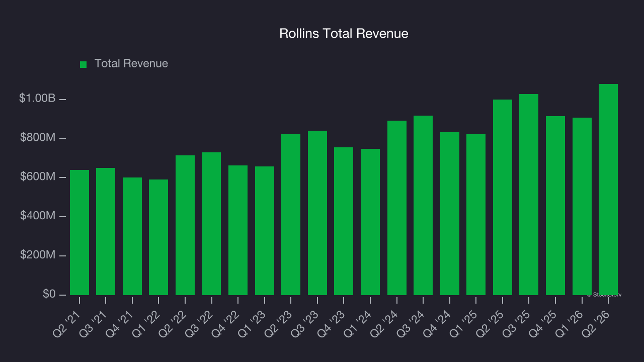Select the Q1 '22 revenue bar

point(158,237)
